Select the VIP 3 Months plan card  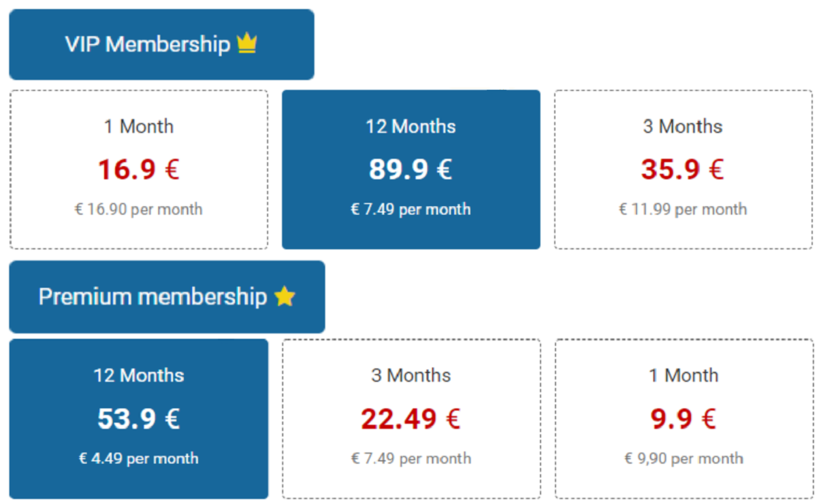(683, 169)
